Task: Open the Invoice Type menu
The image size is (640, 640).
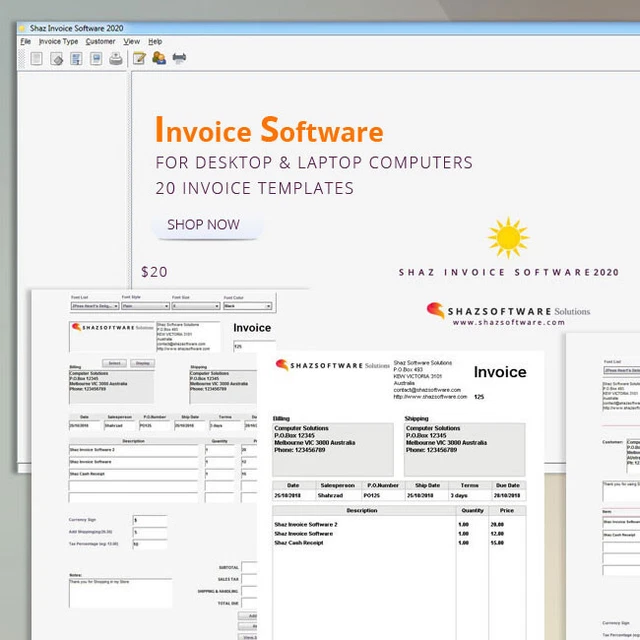Action: pos(58,41)
